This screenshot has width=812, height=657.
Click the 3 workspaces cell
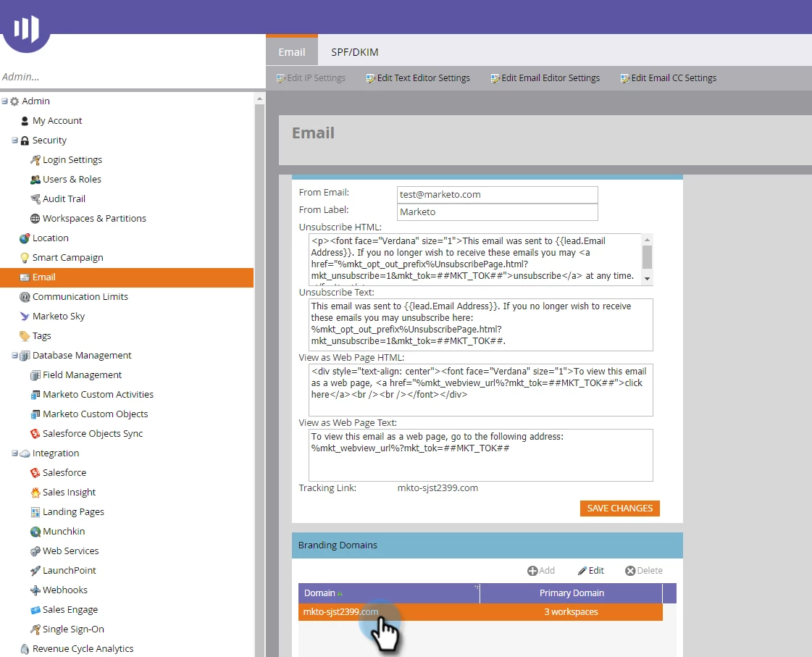click(x=571, y=612)
